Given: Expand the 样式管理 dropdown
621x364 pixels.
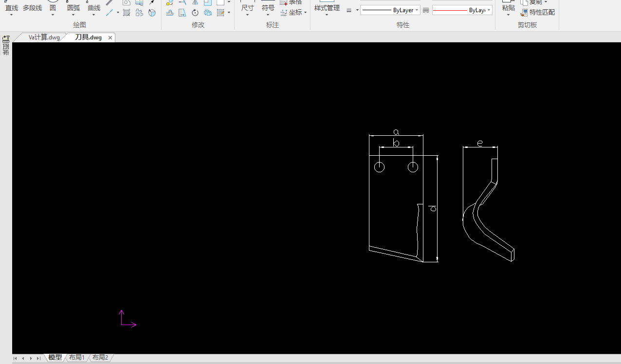Looking at the screenshot, I should pyautogui.click(x=327, y=15).
